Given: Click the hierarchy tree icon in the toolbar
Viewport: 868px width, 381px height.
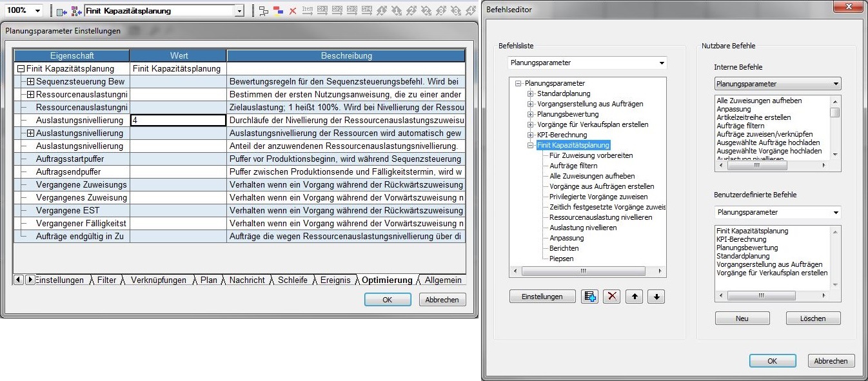Looking at the screenshot, I should [264, 11].
